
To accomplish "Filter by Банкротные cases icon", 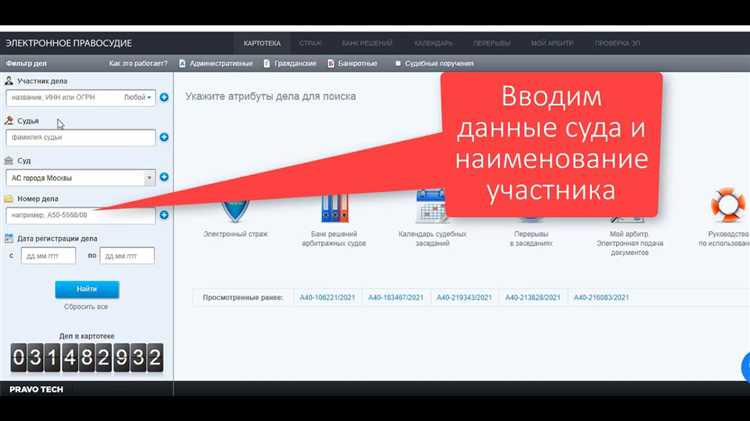I will tap(331, 63).
